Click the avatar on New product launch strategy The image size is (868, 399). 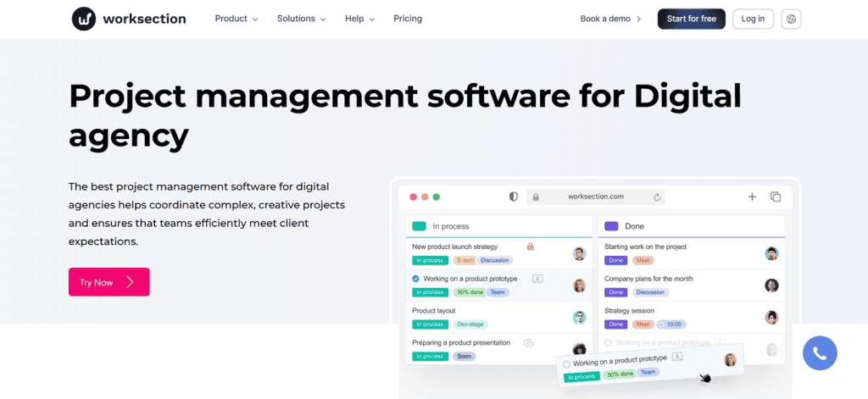[579, 253]
